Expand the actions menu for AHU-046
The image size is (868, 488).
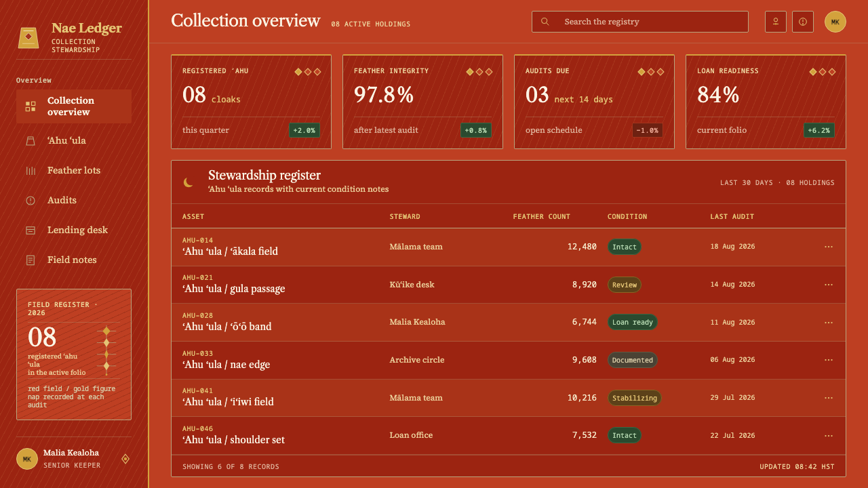[829, 435]
